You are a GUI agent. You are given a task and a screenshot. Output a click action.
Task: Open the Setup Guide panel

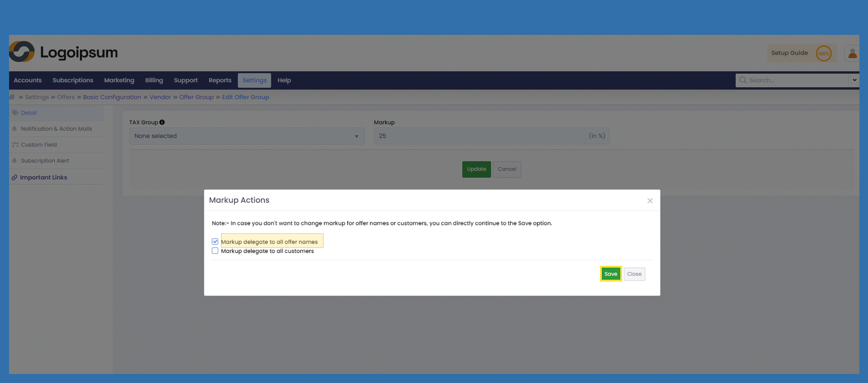click(789, 53)
